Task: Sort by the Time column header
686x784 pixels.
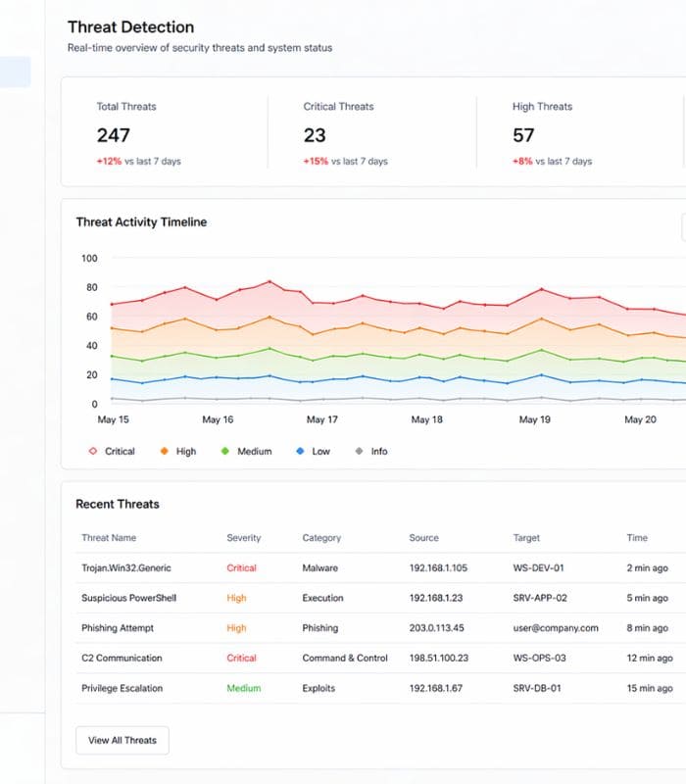Action: [x=637, y=538]
